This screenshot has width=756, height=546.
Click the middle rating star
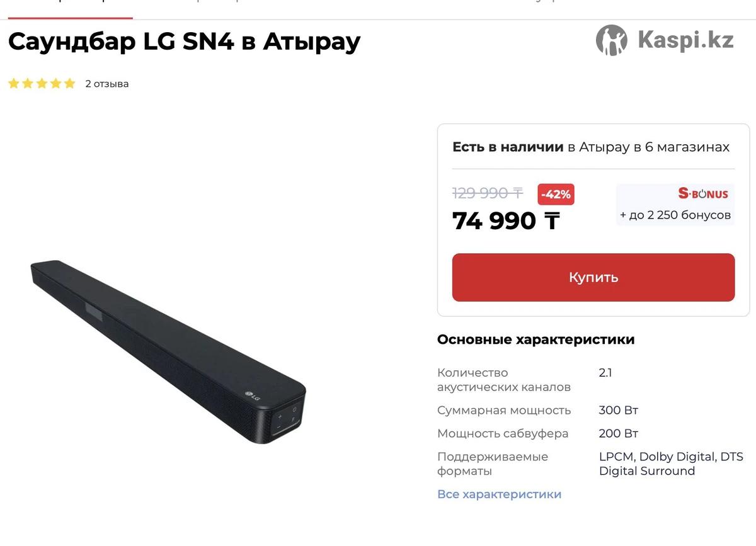pyautogui.click(x=42, y=84)
